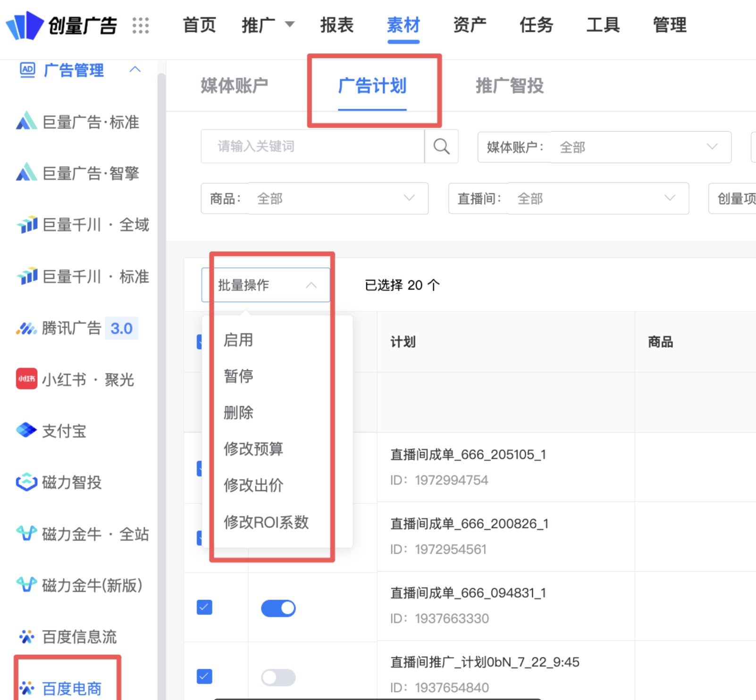Open 磁力金牛(新版) platform

pos(79,585)
